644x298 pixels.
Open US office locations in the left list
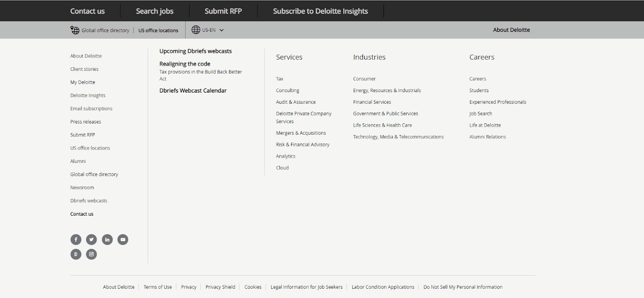[90, 148]
